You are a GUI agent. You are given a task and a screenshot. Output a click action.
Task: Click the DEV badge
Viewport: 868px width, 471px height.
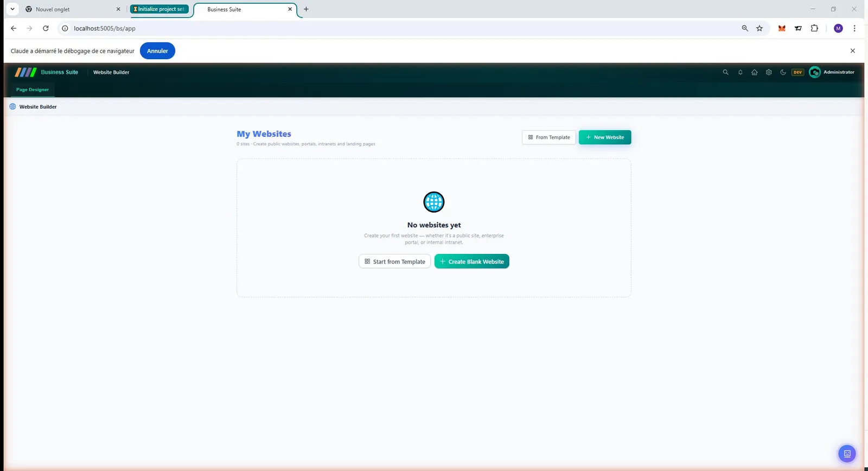click(797, 72)
